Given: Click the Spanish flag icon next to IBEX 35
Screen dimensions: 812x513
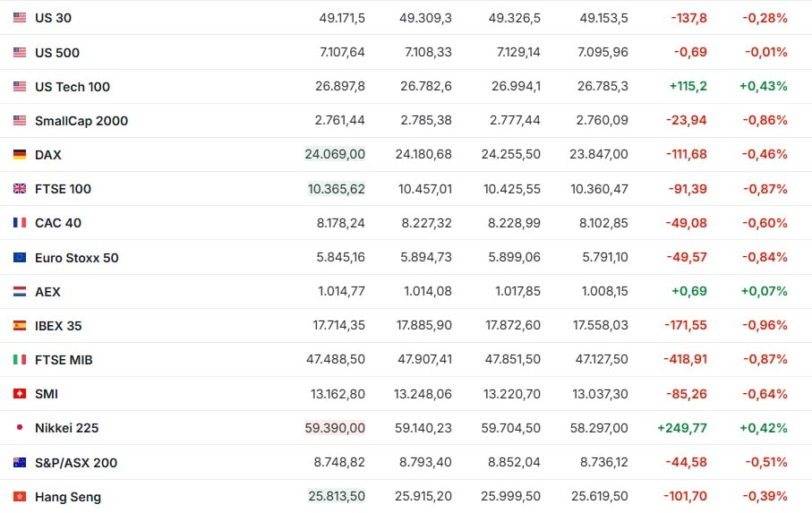Looking at the screenshot, I should pos(20,326).
